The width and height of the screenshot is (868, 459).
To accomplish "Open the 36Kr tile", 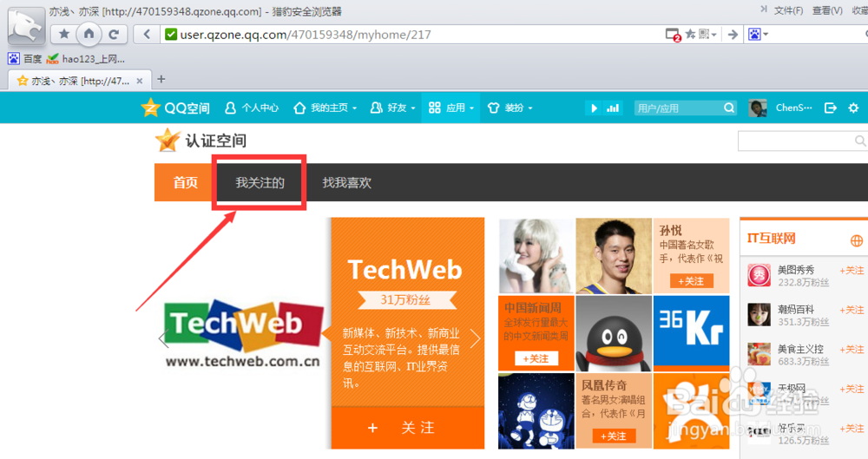I will pyautogui.click(x=691, y=331).
